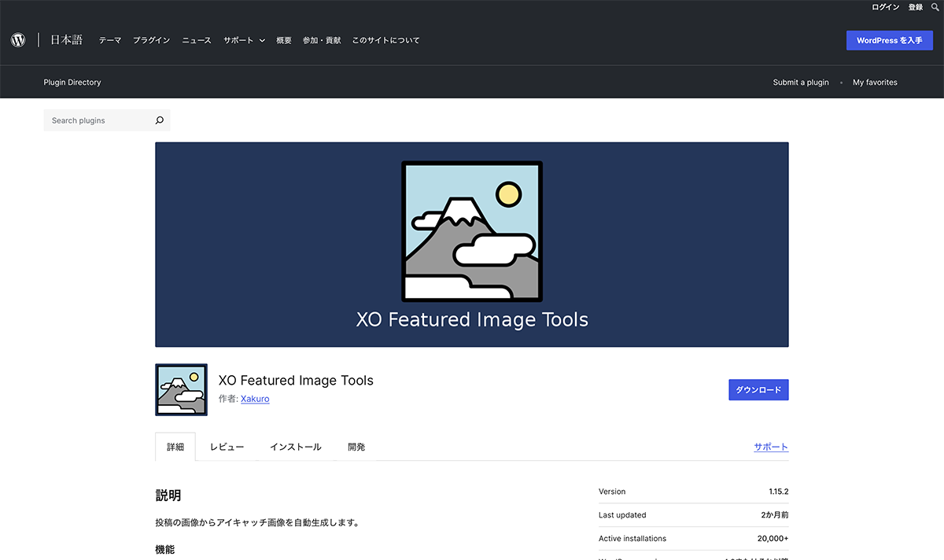
Task: Open the author Xakuro link
Action: pos(255,399)
